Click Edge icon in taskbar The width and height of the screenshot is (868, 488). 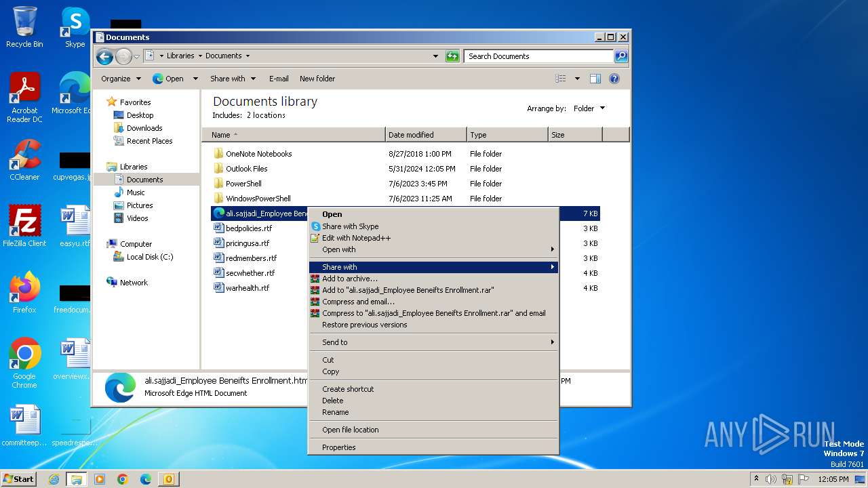coord(146,479)
